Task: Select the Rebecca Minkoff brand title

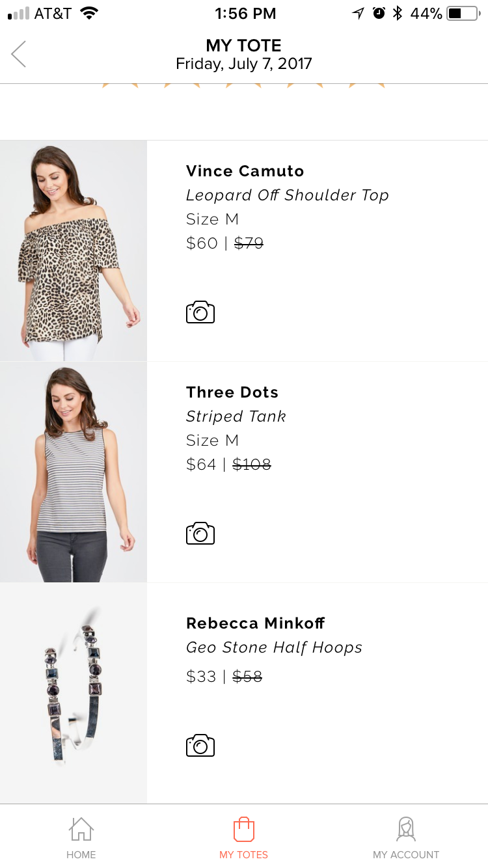Action: coord(256,623)
